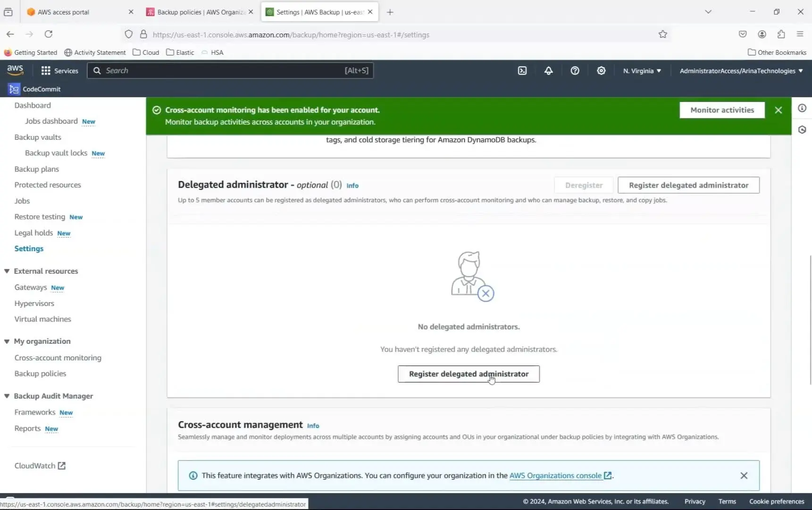Open the AdministratorAccess account dropdown
This screenshot has height=510, width=812.
pyautogui.click(x=741, y=71)
